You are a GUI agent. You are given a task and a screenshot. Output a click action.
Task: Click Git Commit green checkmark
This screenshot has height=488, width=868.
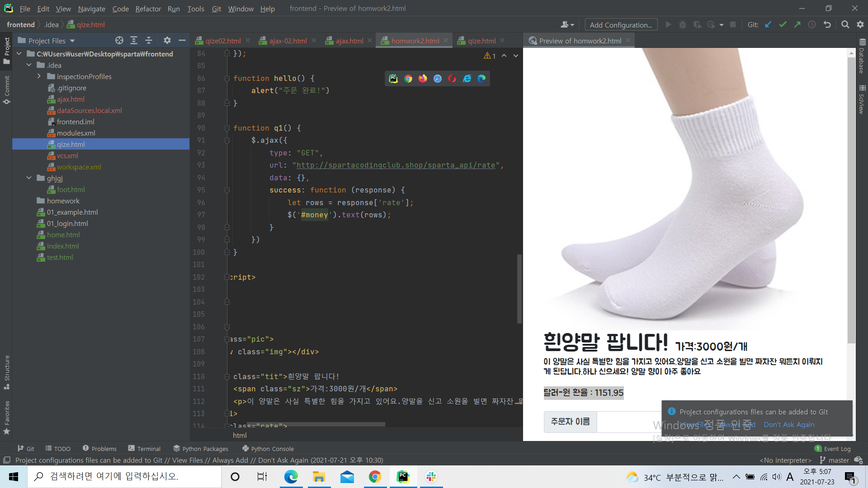783,25
